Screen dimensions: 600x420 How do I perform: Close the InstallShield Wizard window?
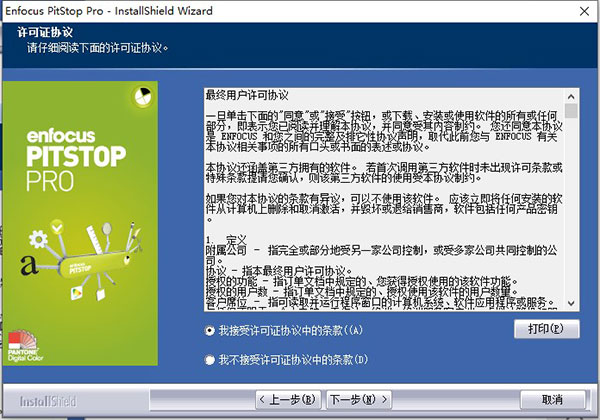coord(584,11)
